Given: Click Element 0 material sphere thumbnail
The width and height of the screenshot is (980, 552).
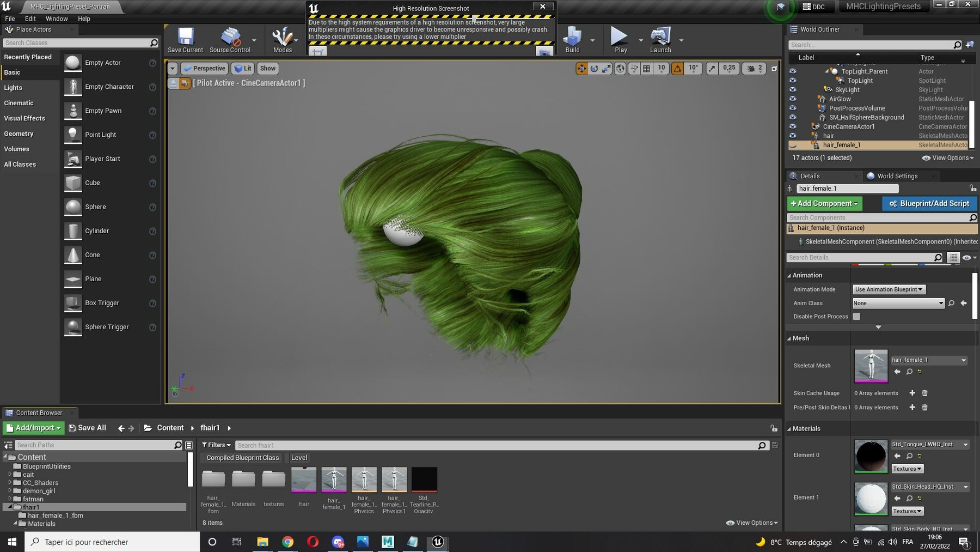Looking at the screenshot, I should pyautogui.click(x=871, y=456).
